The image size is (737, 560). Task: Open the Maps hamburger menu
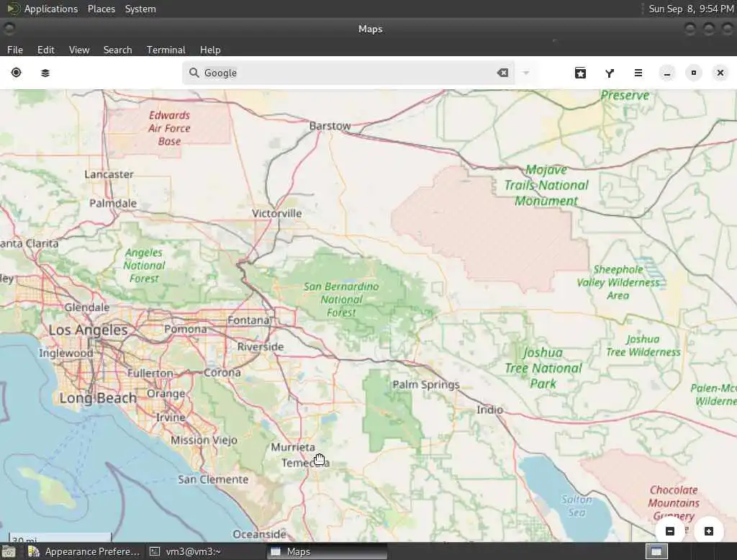coord(638,73)
